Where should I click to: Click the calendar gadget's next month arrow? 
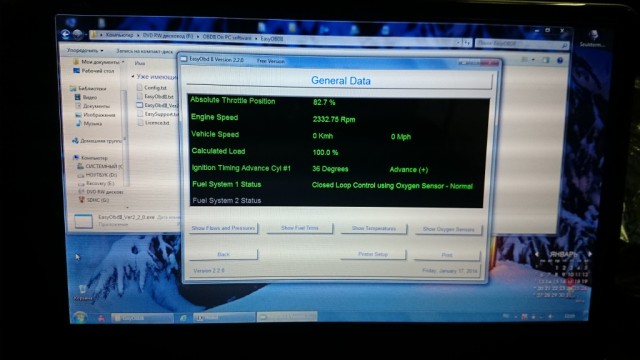(x=590, y=254)
